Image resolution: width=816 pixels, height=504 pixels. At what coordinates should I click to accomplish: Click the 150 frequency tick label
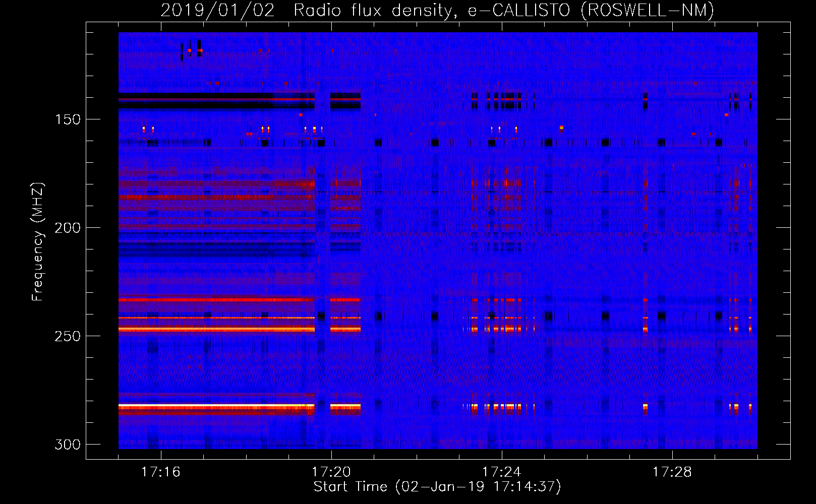(68, 119)
